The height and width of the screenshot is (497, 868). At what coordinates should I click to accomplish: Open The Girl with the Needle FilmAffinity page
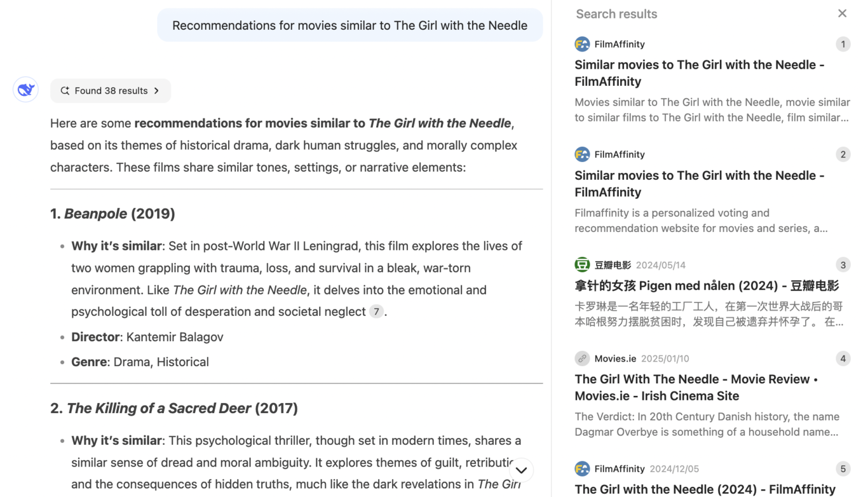pos(704,489)
